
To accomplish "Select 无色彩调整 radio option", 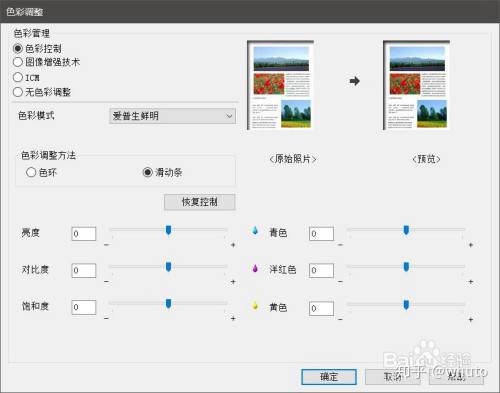I will click(x=18, y=92).
